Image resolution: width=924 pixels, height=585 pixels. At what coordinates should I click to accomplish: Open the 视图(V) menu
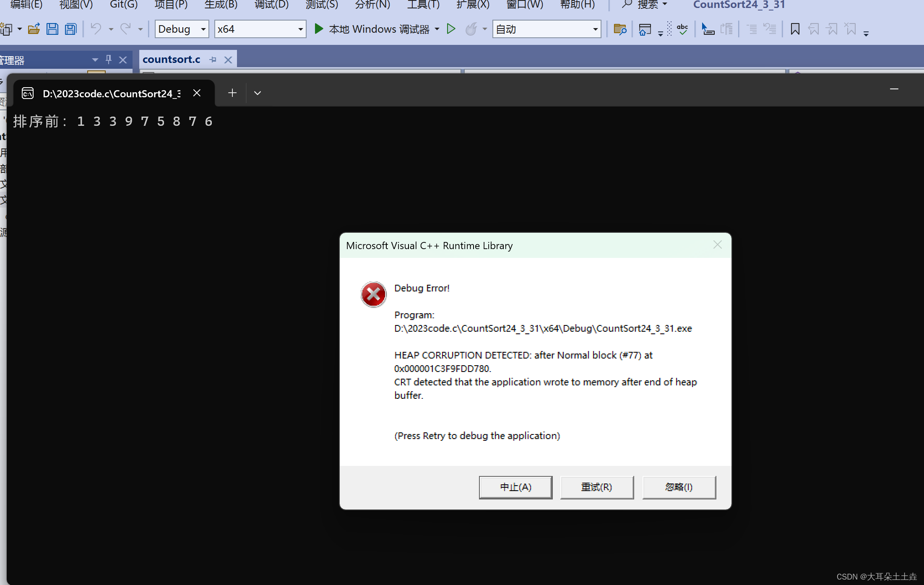[x=76, y=5]
